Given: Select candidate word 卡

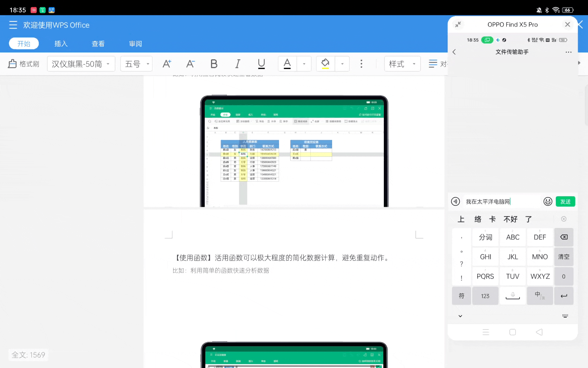Looking at the screenshot, I should tap(492, 219).
